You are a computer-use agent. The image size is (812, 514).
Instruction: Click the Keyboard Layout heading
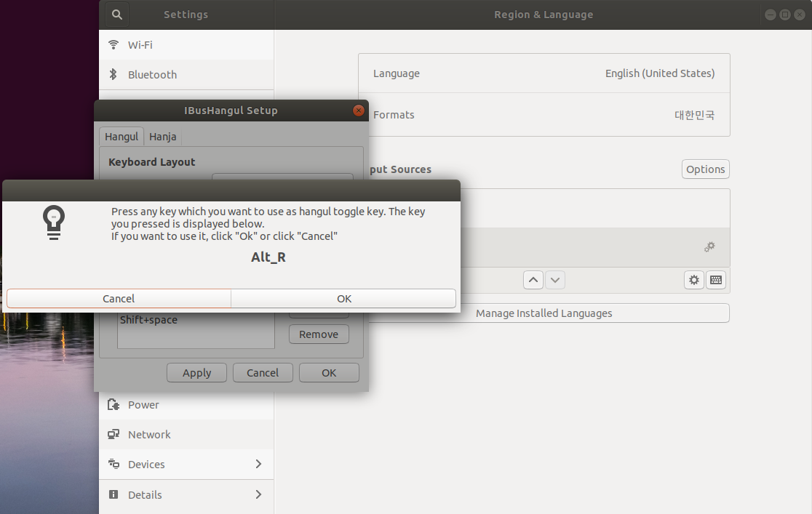point(152,162)
